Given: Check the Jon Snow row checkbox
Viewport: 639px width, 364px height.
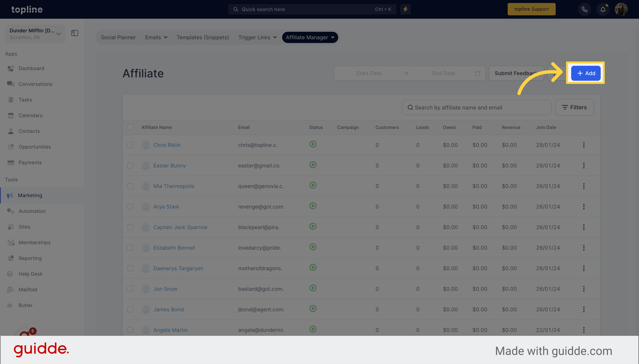Looking at the screenshot, I should point(130,289).
